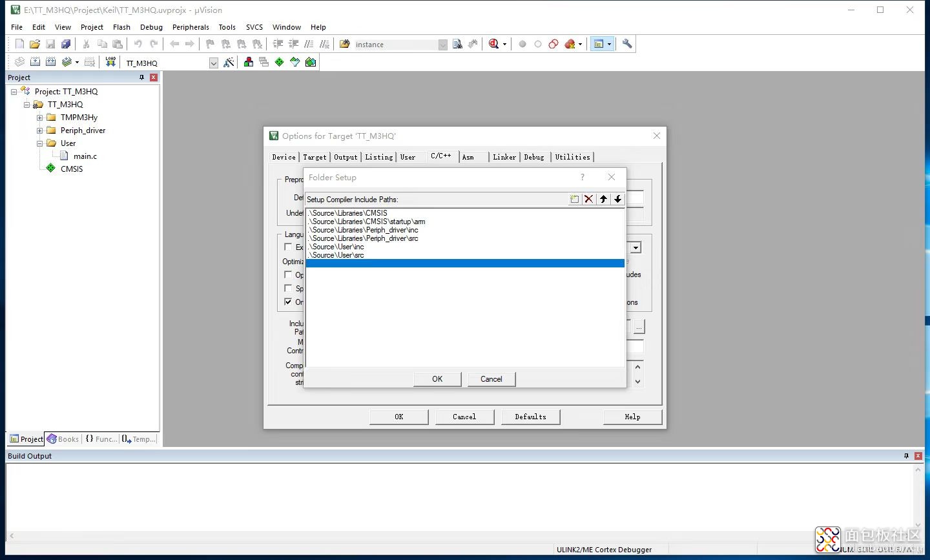The width and height of the screenshot is (930, 560).
Task: Click Cancel in Folder Setup dialog
Action: coord(491,379)
